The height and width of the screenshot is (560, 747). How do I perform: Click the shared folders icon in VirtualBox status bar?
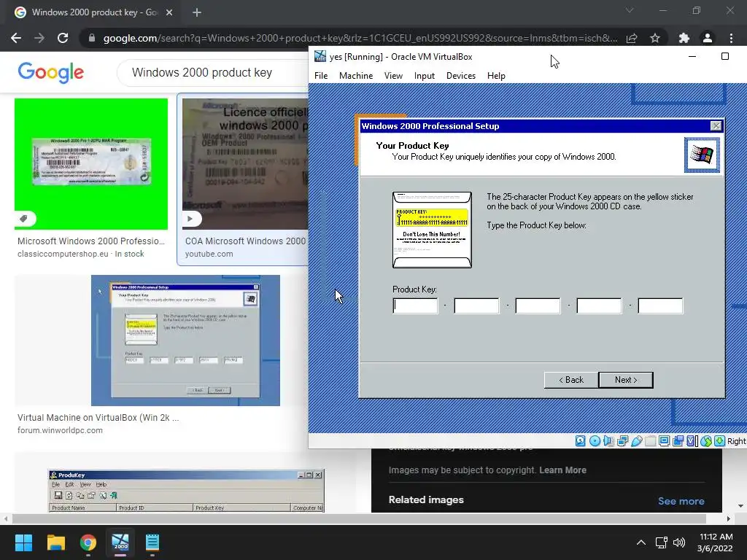click(x=650, y=441)
